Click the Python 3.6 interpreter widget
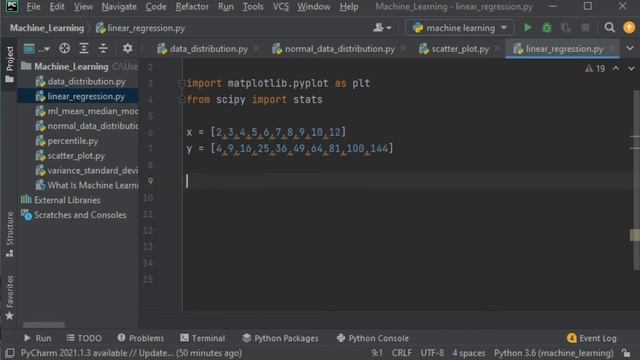 553,353
